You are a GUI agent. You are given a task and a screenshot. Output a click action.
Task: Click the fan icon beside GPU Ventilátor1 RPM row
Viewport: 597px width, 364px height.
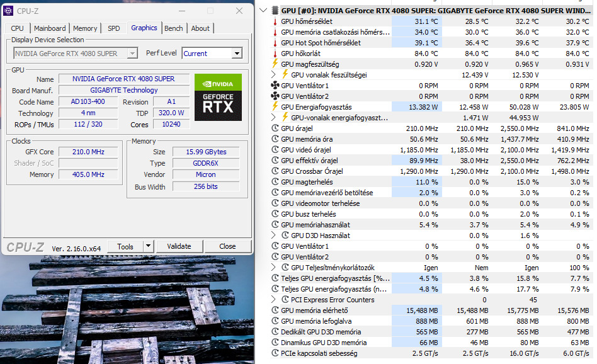click(275, 86)
